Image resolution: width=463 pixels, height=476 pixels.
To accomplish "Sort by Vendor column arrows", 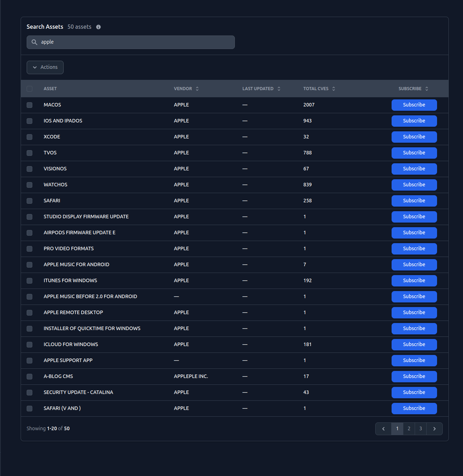I will [x=197, y=89].
